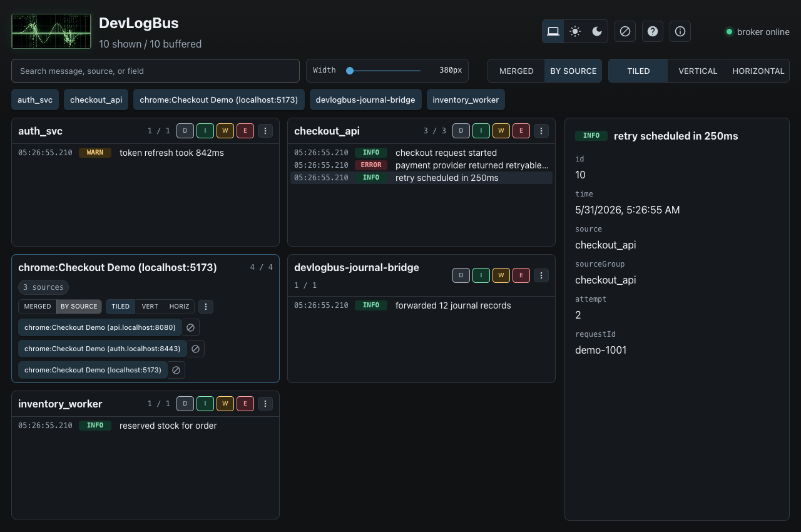801x532 pixels.
Task: Click the clear logs circle-slash icon
Action: [x=625, y=31]
